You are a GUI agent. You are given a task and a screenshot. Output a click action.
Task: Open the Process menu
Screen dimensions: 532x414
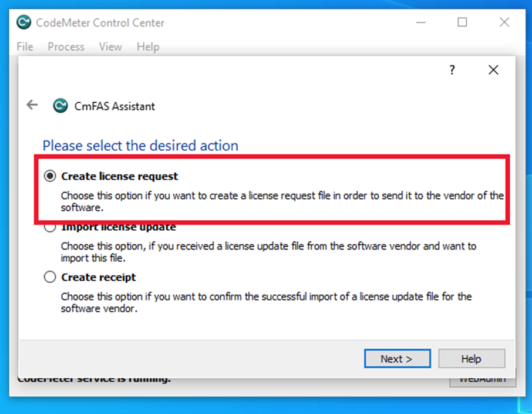(x=66, y=46)
